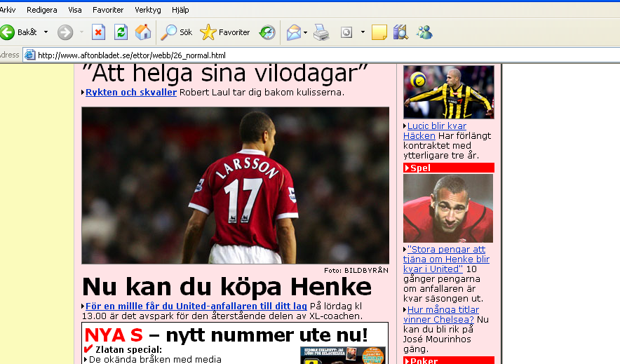Click the Mail envelope icon

tap(294, 32)
